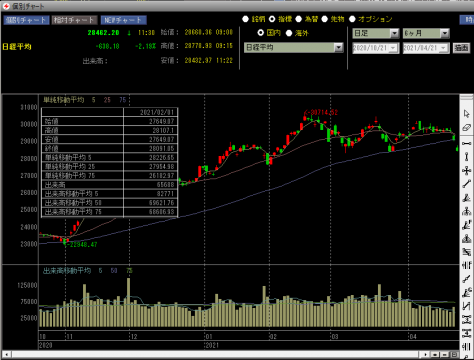474x360 pixels.
Task: Select the diagonal trend line tool
Action: click(x=466, y=184)
